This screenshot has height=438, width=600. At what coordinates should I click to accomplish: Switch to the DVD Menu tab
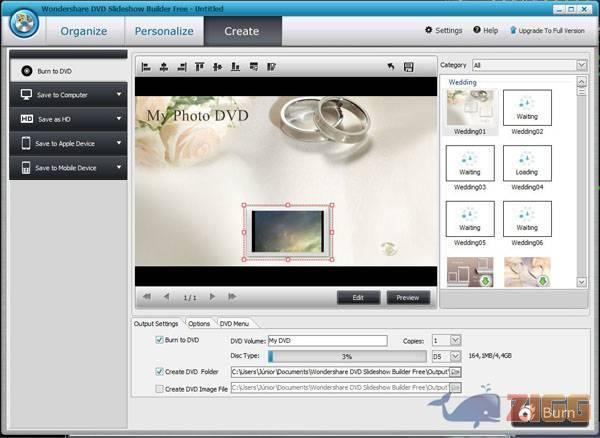[x=235, y=323]
